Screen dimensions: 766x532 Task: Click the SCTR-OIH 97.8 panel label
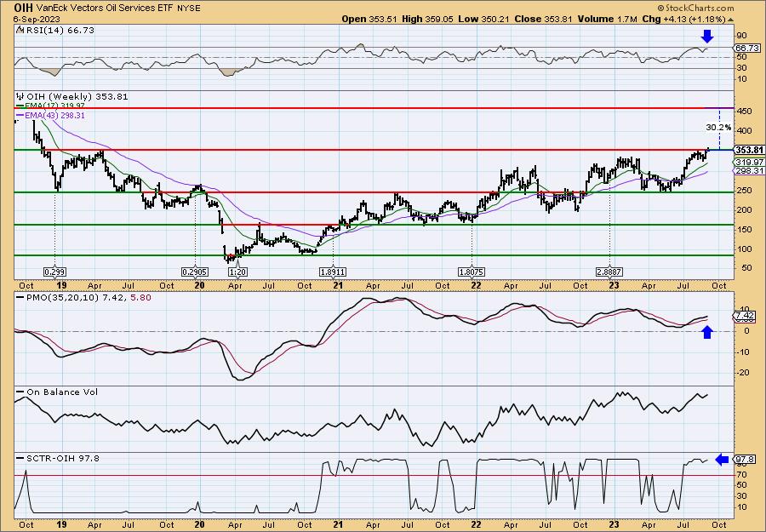62,458
